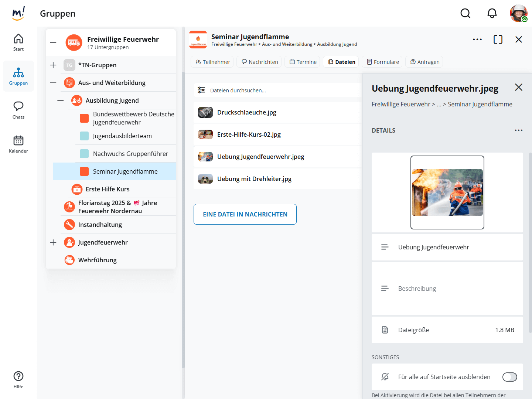This screenshot has height=399, width=532.
Task: Open Kalender in the sidebar
Action: (18, 144)
